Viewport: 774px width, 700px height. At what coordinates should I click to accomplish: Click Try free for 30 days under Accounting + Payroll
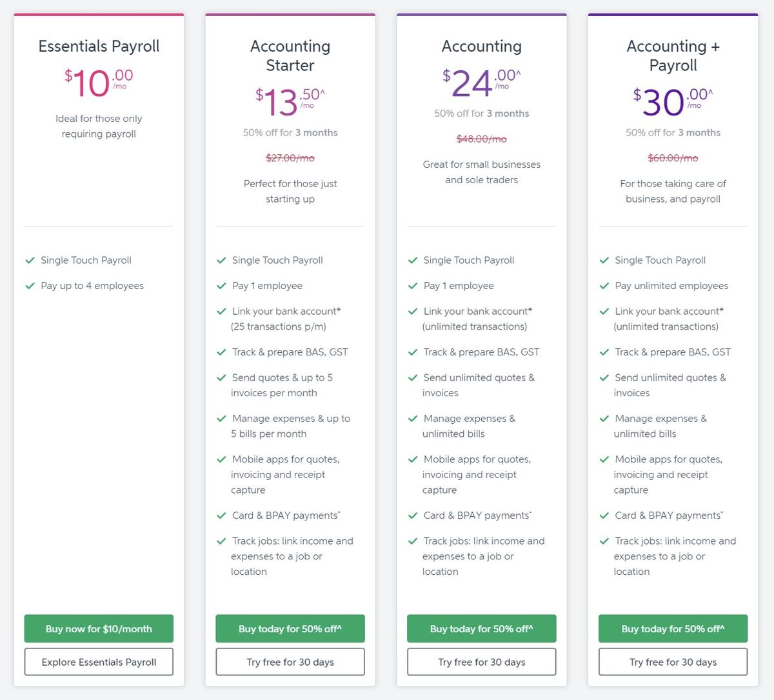click(673, 661)
